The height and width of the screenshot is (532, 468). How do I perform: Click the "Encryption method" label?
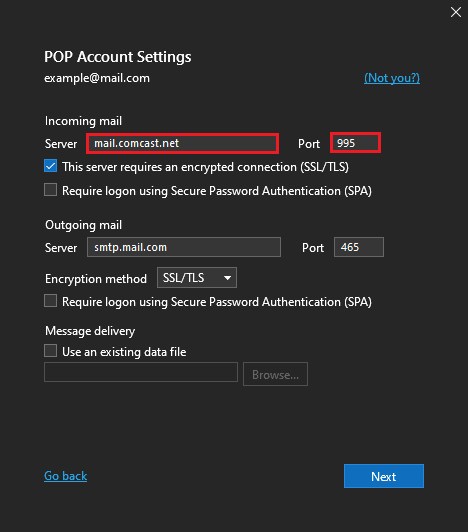[x=96, y=279]
